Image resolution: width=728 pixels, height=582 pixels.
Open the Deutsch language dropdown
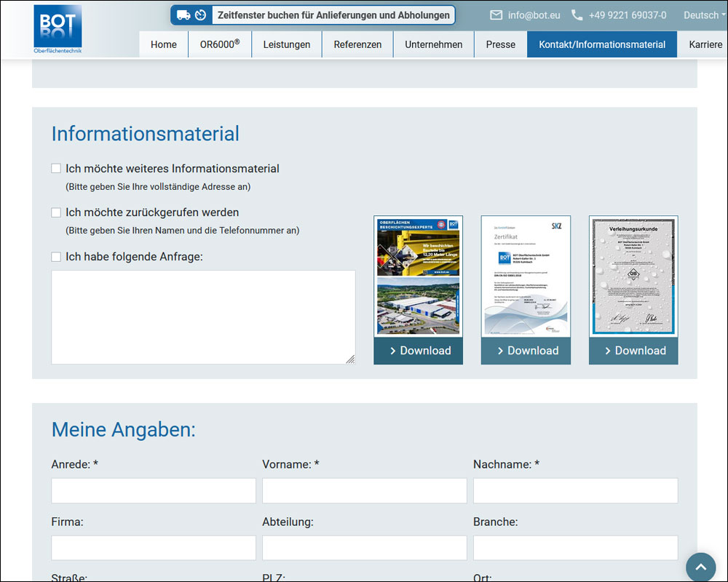(x=704, y=15)
